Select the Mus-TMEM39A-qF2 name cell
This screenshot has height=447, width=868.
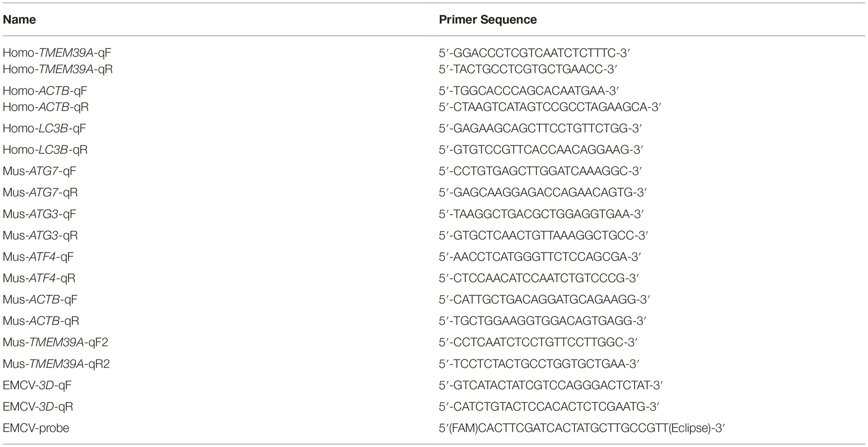click(x=56, y=342)
